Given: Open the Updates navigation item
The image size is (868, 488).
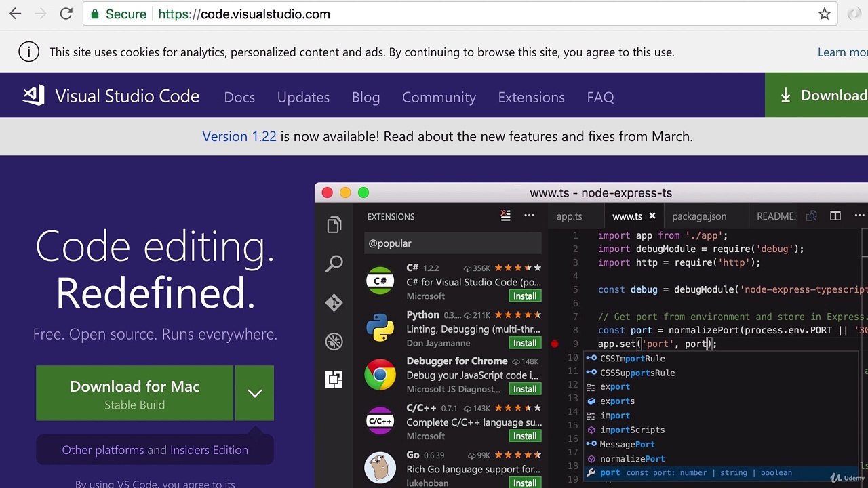Looking at the screenshot, I should [x=303, y=97].
